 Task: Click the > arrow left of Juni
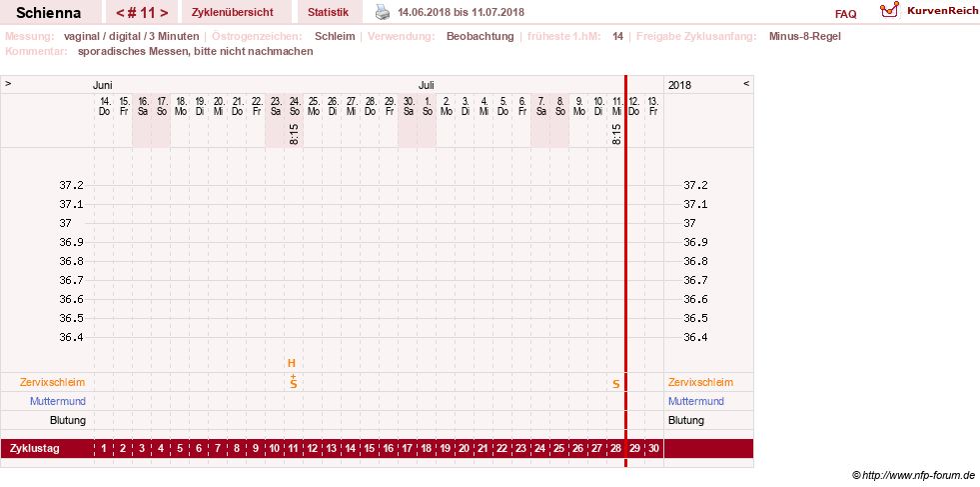point(8,83)
